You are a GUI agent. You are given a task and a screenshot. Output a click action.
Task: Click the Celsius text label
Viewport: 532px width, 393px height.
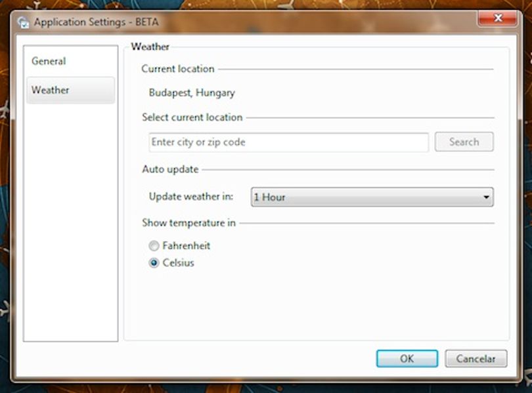tap(178, 263)
